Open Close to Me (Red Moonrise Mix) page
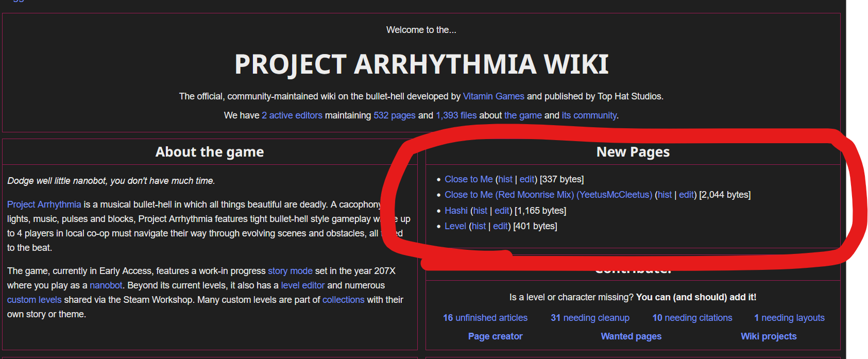Image resolution: width=868 pixels, height=359 pixels. point(548,195)
